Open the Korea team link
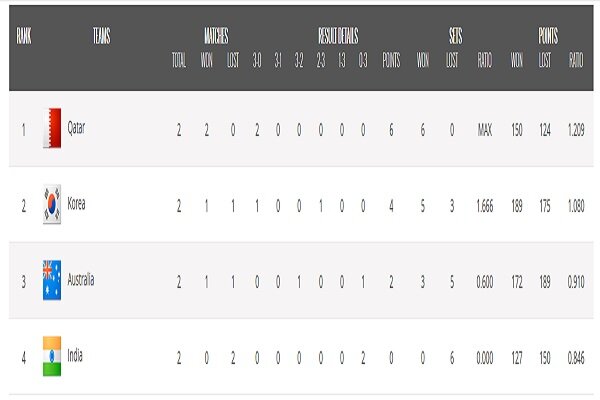The image size is (600, 400). [76, 203]
